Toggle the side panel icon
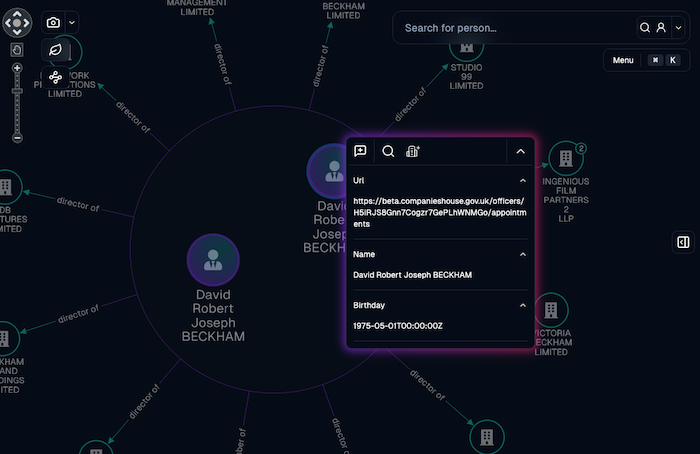The image size is (700, 454). coord(683,242)
